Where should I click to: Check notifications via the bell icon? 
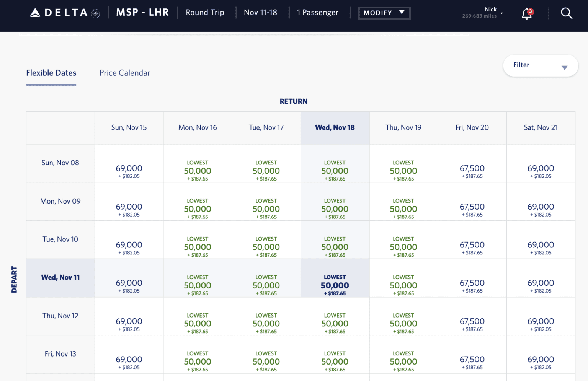(525, 14)
